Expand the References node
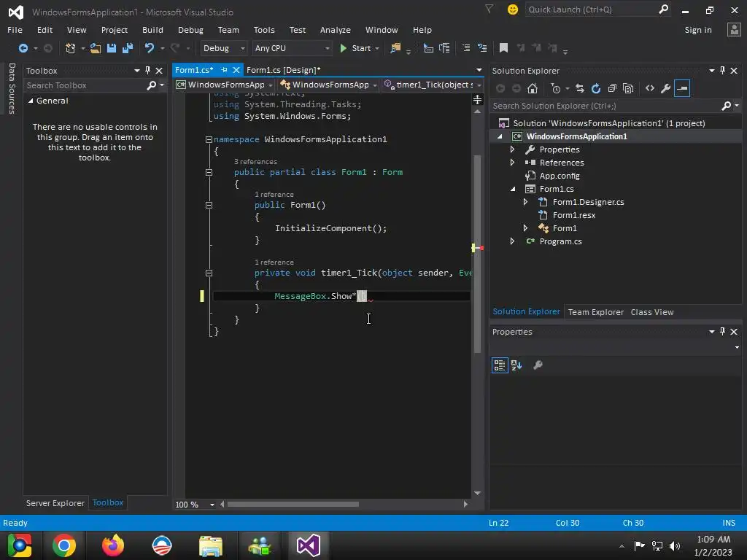The height and width of the screenshot is (560, 747). pyautogui.click(x=513, y=163)
